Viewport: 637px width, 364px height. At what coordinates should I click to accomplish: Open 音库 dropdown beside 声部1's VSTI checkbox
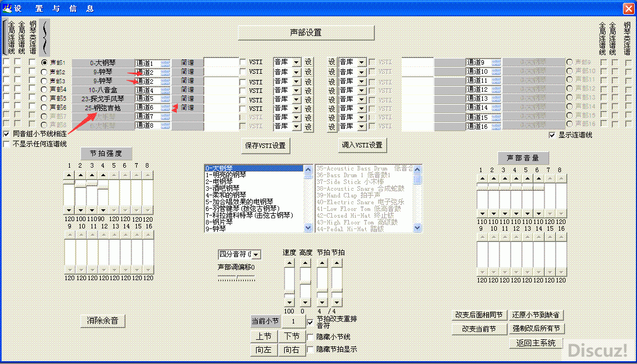tap(297, 62)
